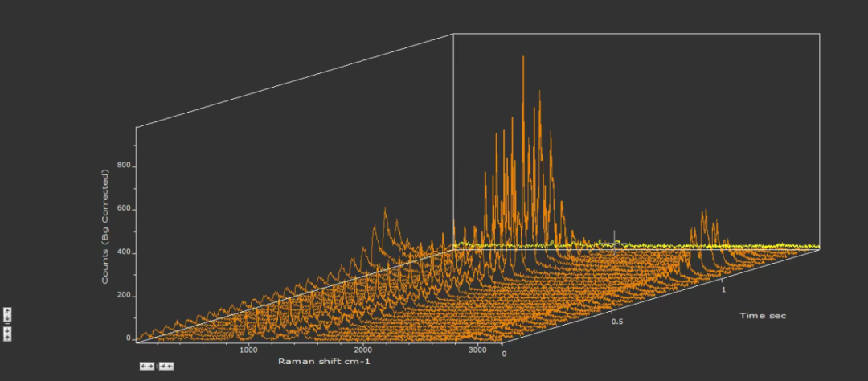Click the 2000 tick on Raman shift axis

pyautogui.click(x=363, y=350)
